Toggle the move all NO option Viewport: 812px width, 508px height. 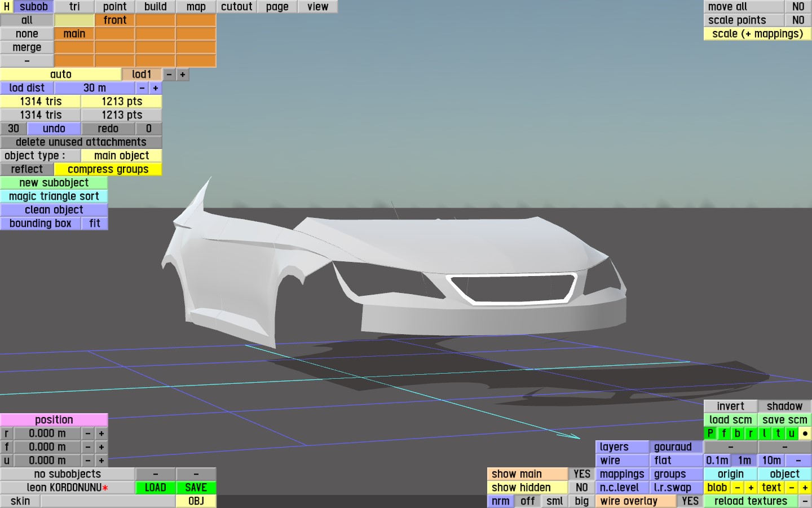[798, 7]
